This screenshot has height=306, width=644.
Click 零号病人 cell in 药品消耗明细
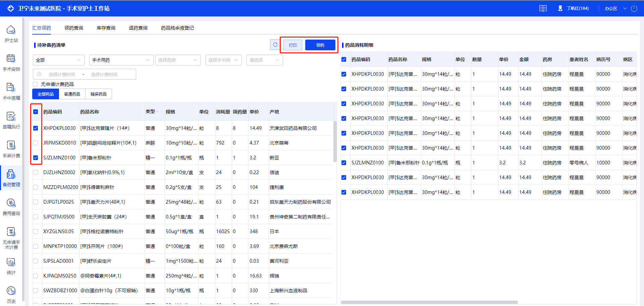click(x=579, y=163)
